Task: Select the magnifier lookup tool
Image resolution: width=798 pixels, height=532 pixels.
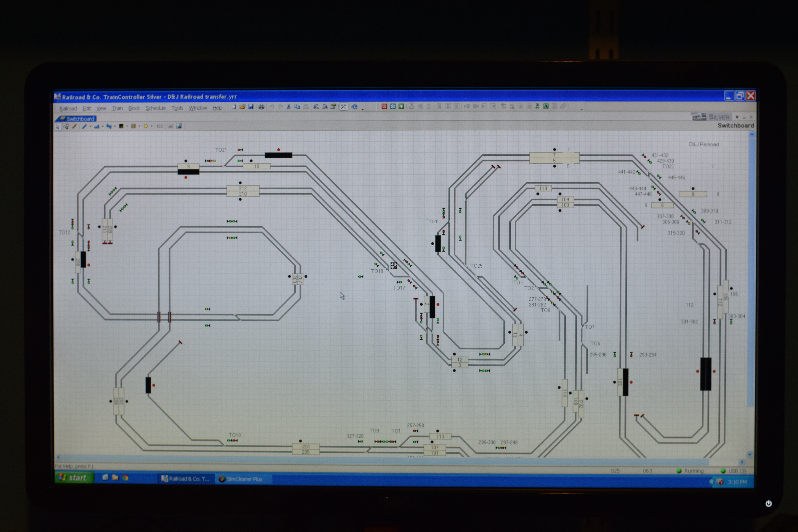Action: point(66,127)
